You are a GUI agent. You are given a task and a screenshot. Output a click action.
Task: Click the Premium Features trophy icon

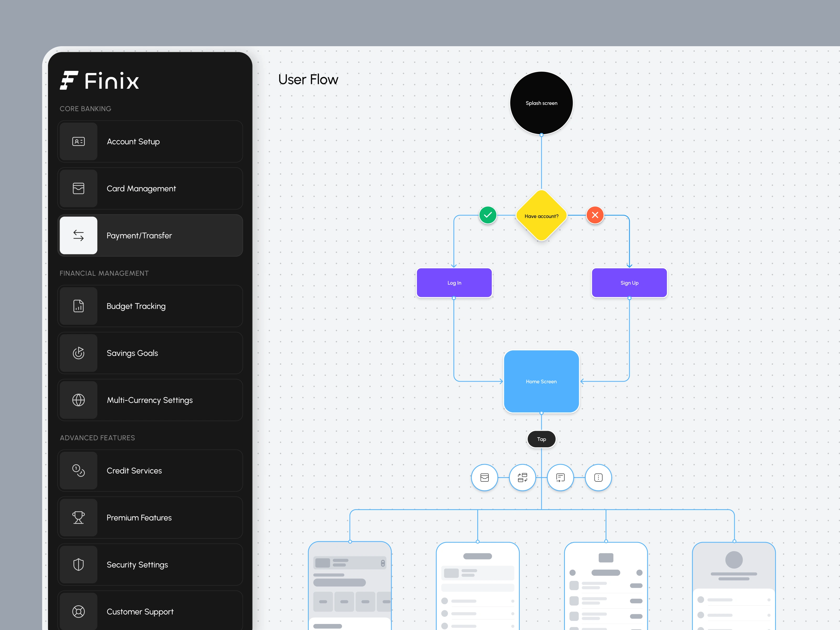(78, 518)
